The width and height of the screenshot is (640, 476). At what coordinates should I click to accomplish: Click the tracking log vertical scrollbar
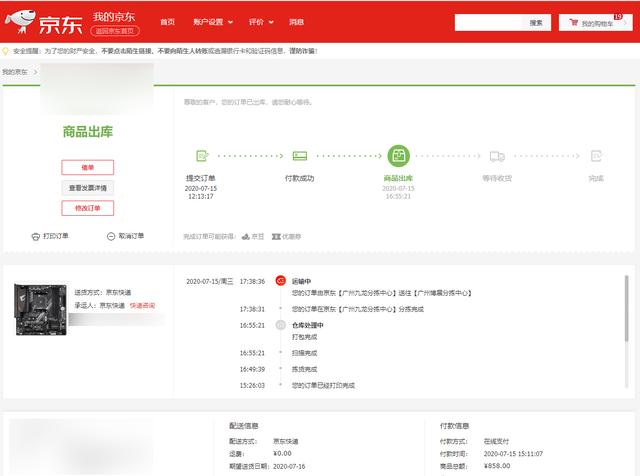pyautogui.click(x=627, y=309)
